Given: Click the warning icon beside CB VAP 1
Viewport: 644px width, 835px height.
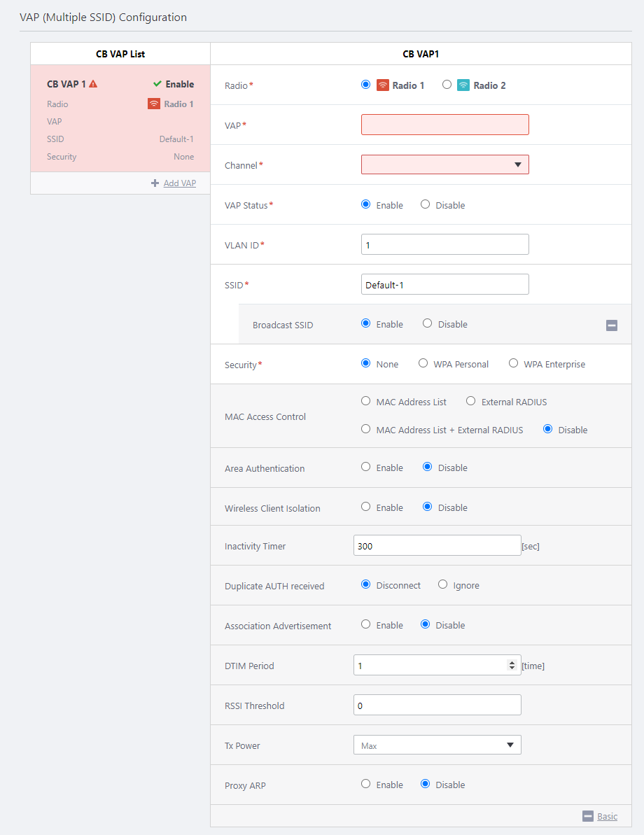Looking at the screenshot, I should 93,84.
